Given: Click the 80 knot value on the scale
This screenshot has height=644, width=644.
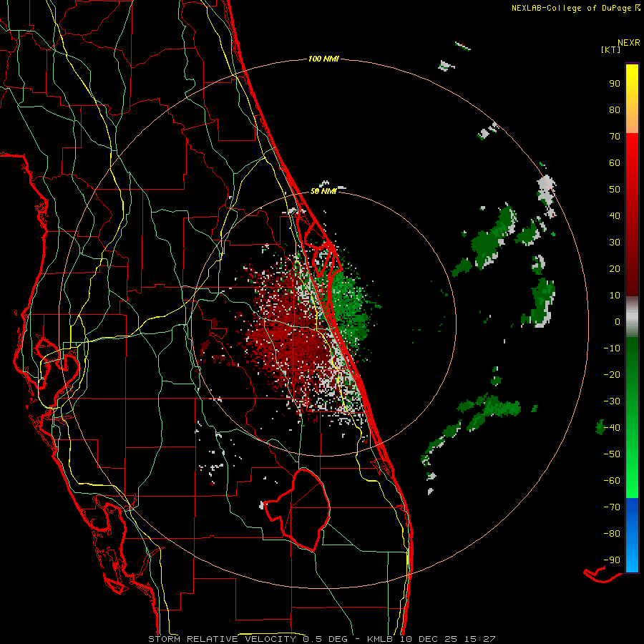Looking at the screenshot, I should (615, 110).
